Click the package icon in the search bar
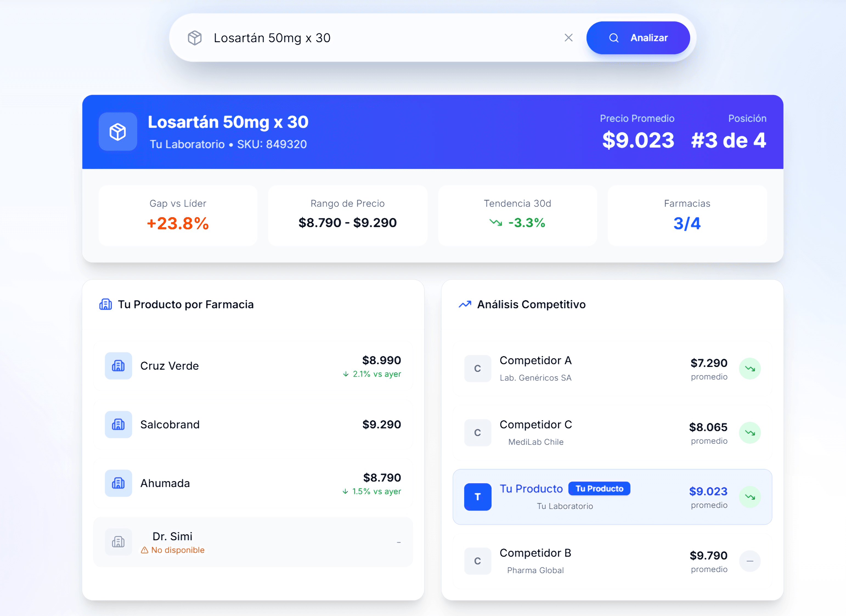Viewport: 846px width, 616px height. coord(195,38)
